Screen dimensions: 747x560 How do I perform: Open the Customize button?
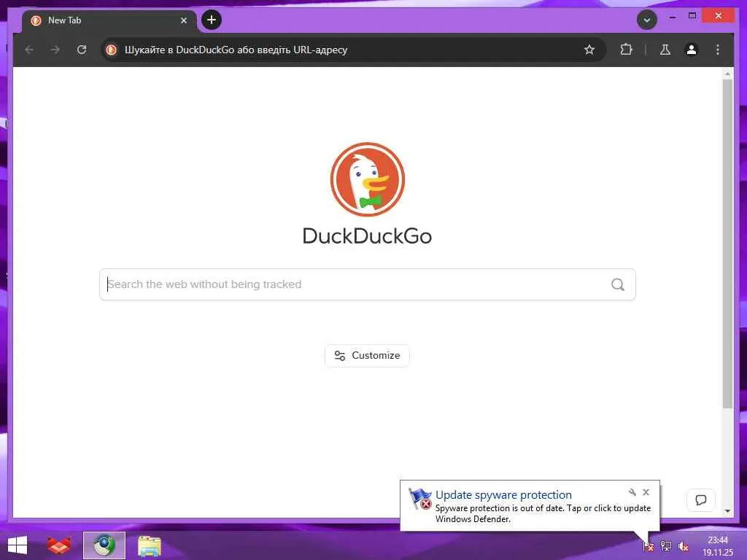click(x=367, y=356)
